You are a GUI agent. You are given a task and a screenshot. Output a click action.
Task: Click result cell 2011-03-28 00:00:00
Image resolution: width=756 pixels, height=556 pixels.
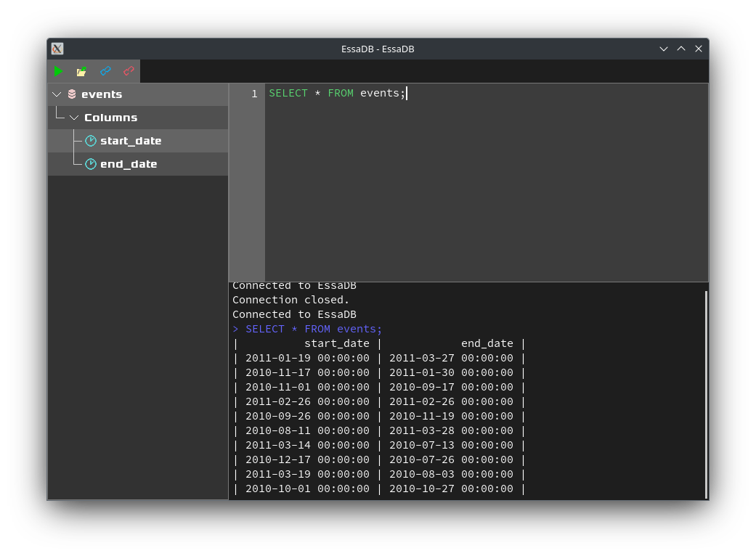[x=451, y=430]
